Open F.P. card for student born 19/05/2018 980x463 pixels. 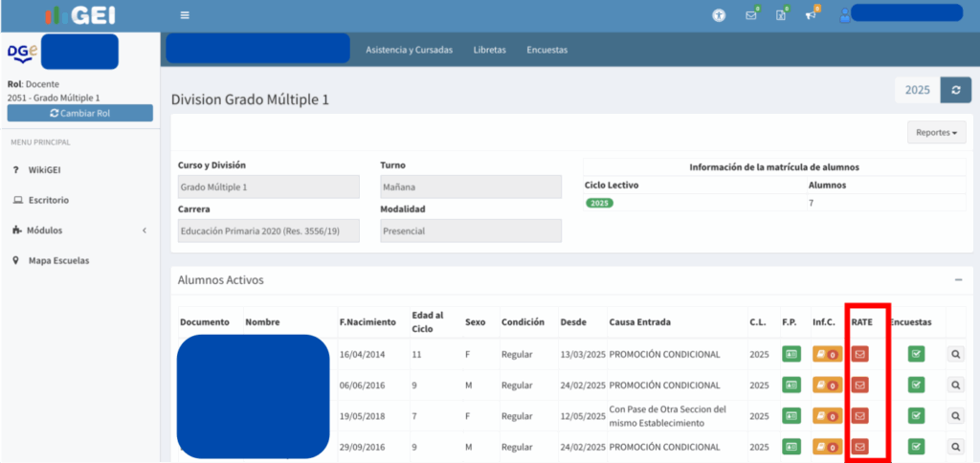791,415
